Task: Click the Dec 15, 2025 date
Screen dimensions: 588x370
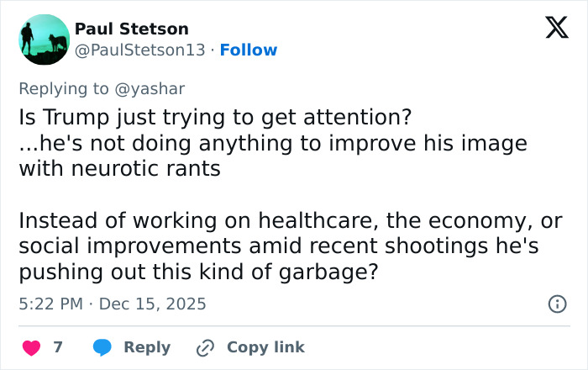Action: pyautogui.click(x=152, y=304)
